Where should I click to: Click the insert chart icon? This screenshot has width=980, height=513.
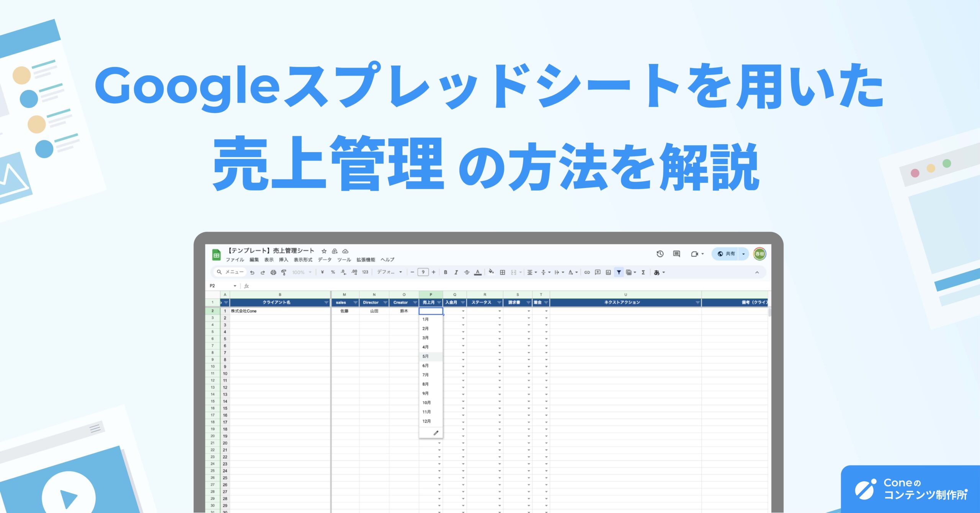(x=608, y=272)
